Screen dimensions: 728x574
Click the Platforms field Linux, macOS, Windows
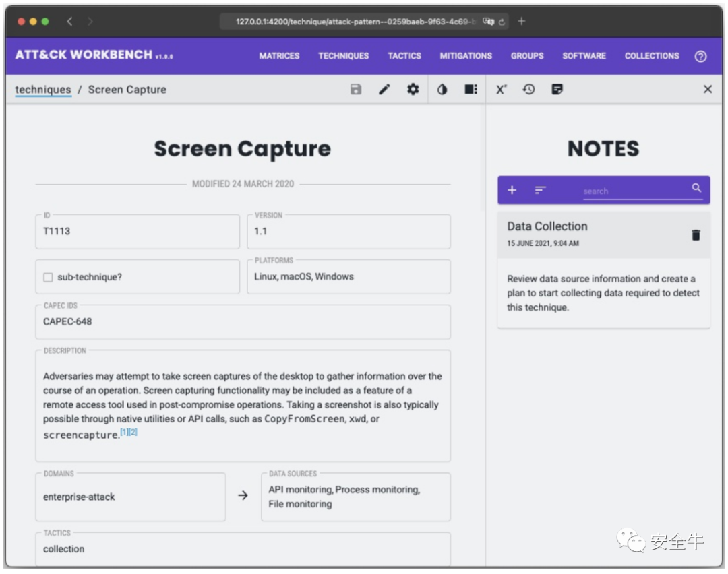[x=348, y=277]
